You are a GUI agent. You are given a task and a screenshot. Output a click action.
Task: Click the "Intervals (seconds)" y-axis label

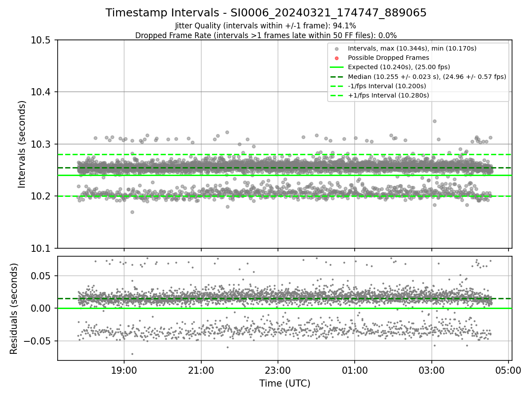[23, 144]
